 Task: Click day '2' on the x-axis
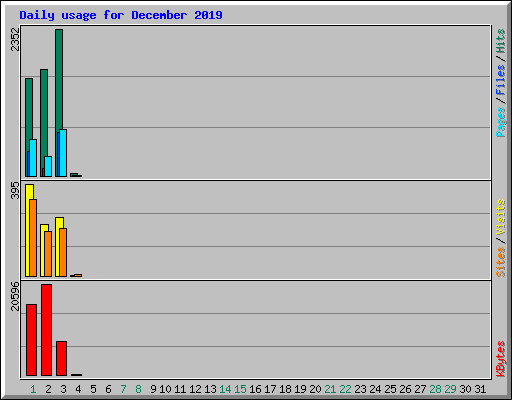point(48,389)
